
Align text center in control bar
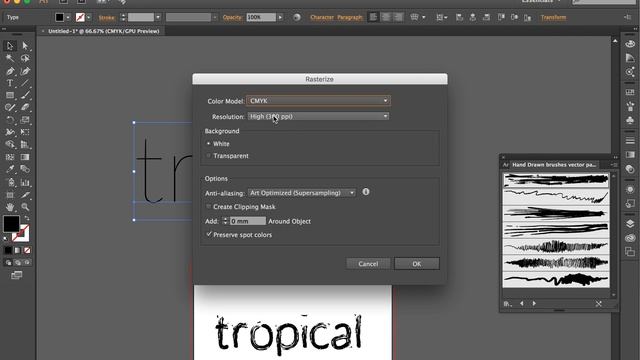pyautogui.click(x=386, y=17)
